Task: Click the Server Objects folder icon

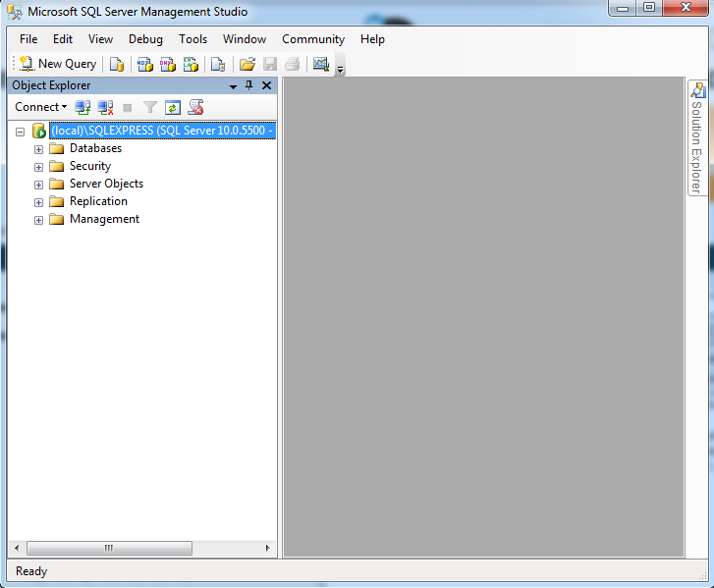Action: pos(56,184)
